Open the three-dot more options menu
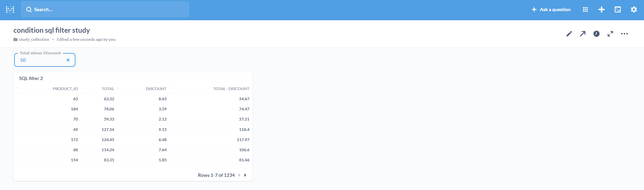644x190 pixels. (624, 34)
